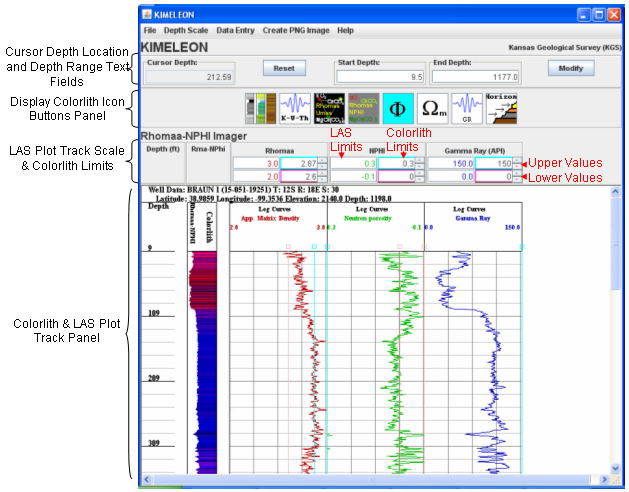Click the Rhomaa lower LAS limit field 2.0

256,177
